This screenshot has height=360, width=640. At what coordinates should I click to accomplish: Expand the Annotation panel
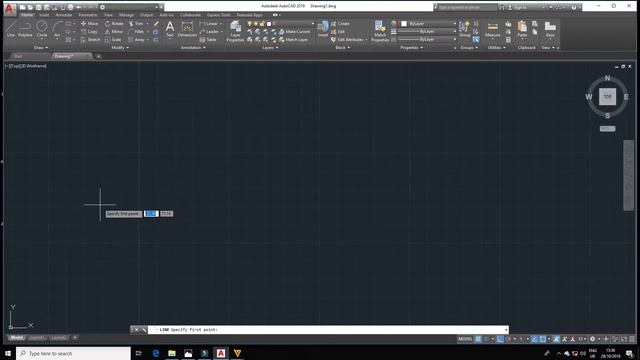click(193, 48)
